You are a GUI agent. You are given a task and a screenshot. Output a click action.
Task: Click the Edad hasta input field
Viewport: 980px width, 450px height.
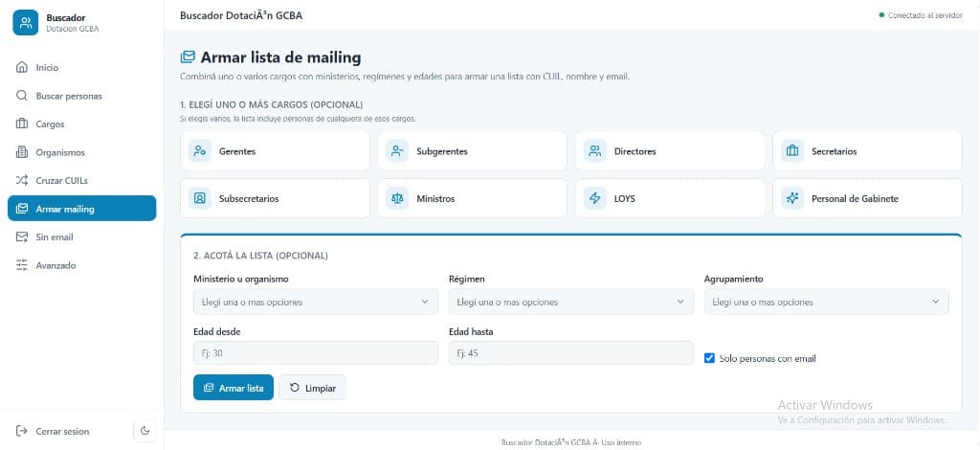[x=570, y=353]
